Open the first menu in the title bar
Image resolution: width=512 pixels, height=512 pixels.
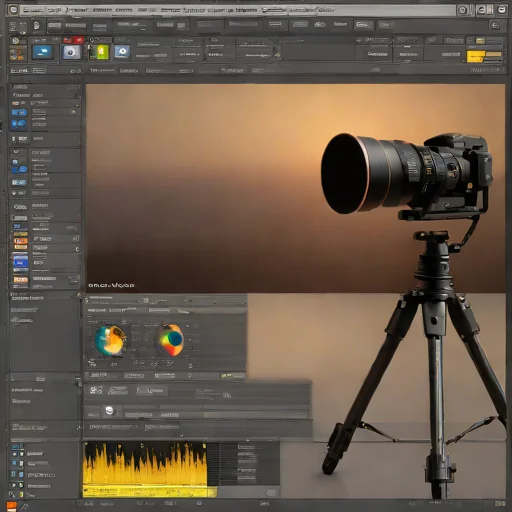[x=33, y=10]
